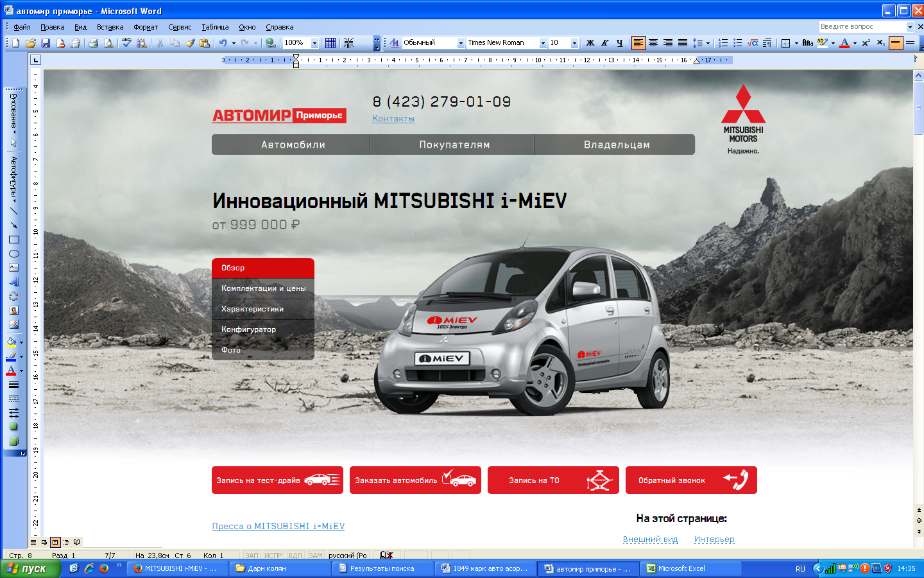This screenshot has width=924, height=578.
Task: Use the Format Painter brush
Action: pos(190,43)
